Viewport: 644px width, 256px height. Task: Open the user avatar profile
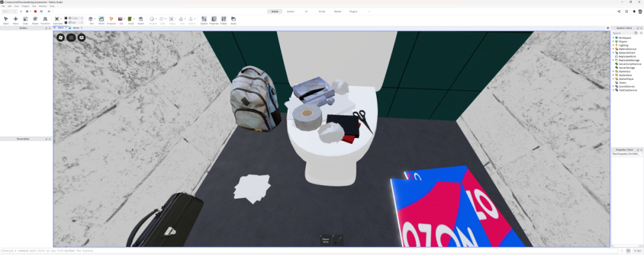[640, 12]
